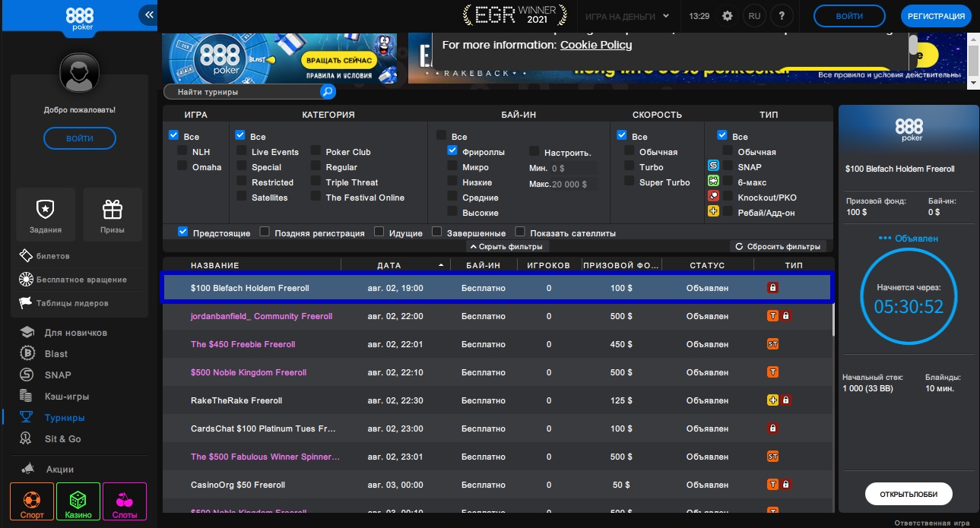Click the 6-макс type filter icon

(713, 181)
